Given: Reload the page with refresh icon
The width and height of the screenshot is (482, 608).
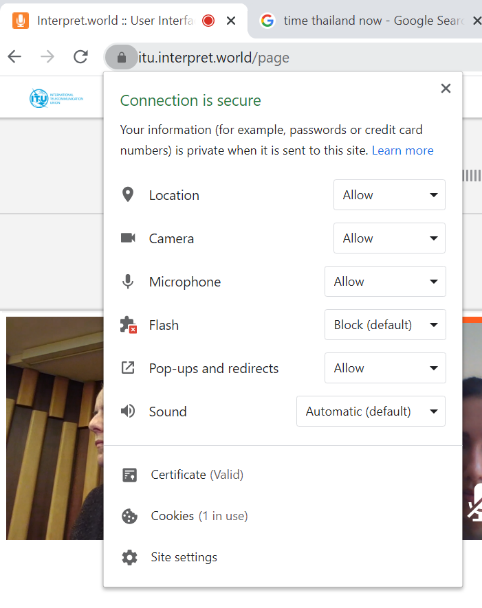Looking at the screenshot, I should (81, 57).
